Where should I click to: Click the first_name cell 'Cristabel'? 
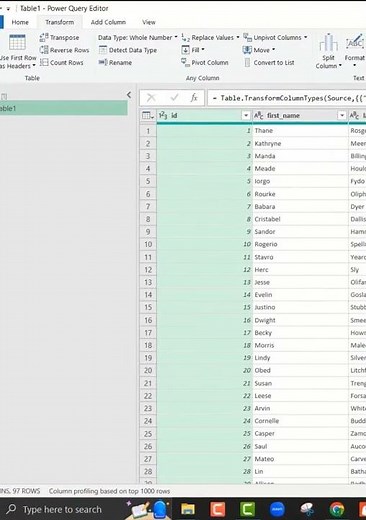(300, 219)
